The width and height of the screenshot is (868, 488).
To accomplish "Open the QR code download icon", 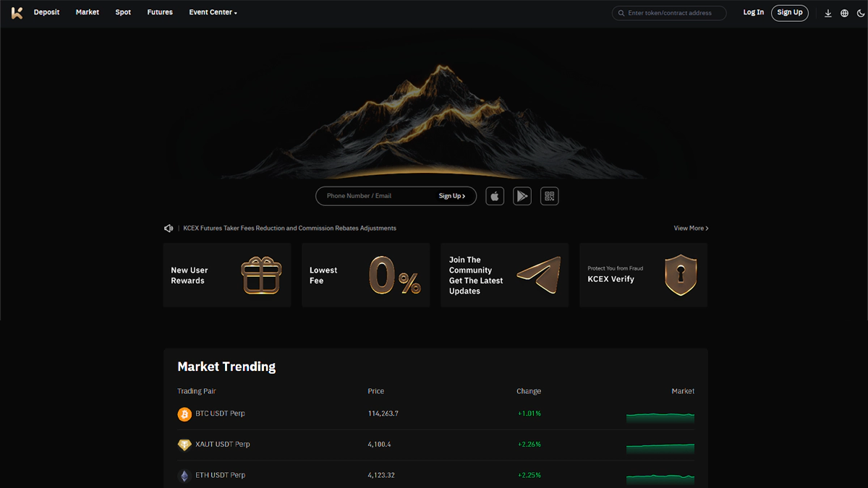I will [x=550, y=196].
